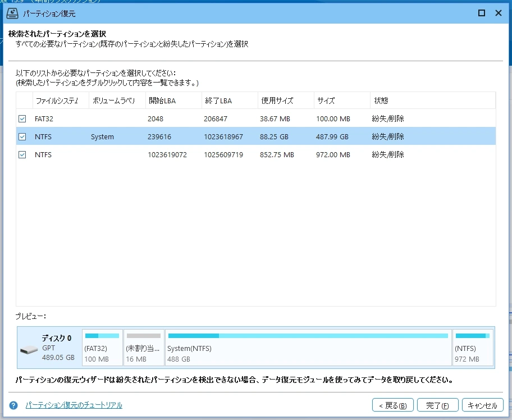Click the 終了LBA column header

(x=230, y=101)
